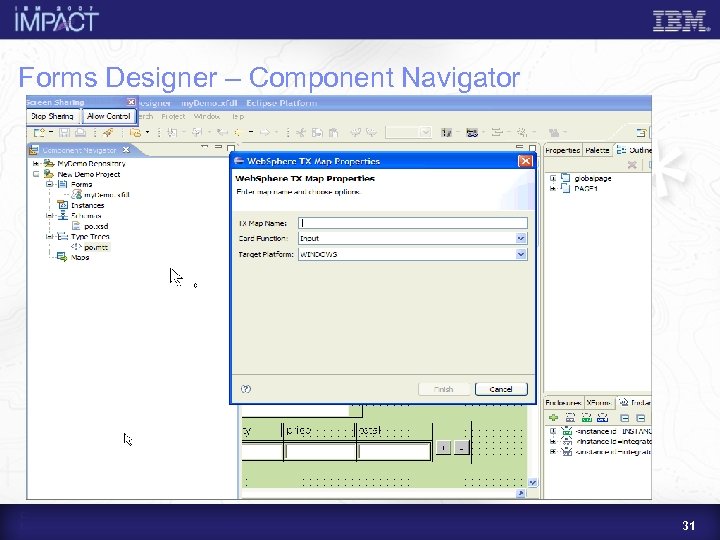
Task: Open the Window menu
Action: point(207,117)
